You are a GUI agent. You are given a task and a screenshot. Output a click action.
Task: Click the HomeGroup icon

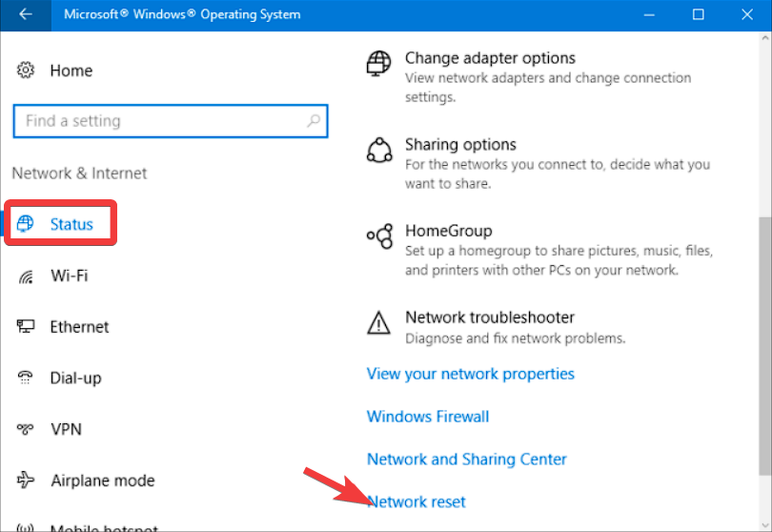tap(379, 235)
